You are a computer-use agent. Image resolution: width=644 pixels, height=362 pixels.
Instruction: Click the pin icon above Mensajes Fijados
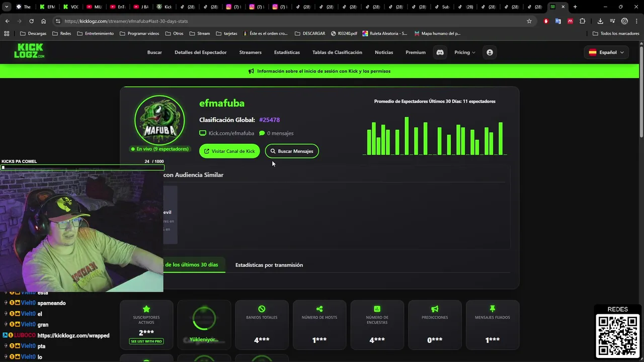tap(493, 309)
